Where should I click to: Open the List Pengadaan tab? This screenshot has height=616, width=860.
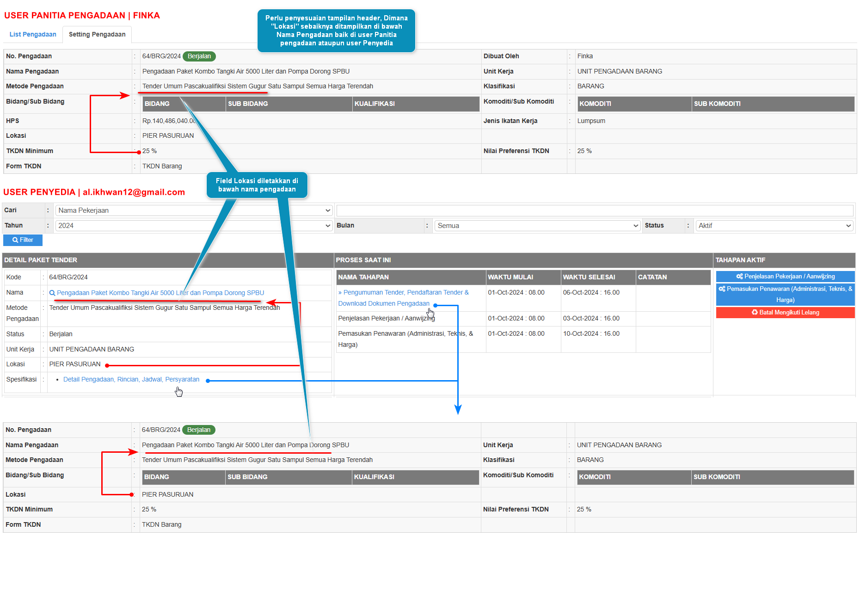[x=33, y=34]
